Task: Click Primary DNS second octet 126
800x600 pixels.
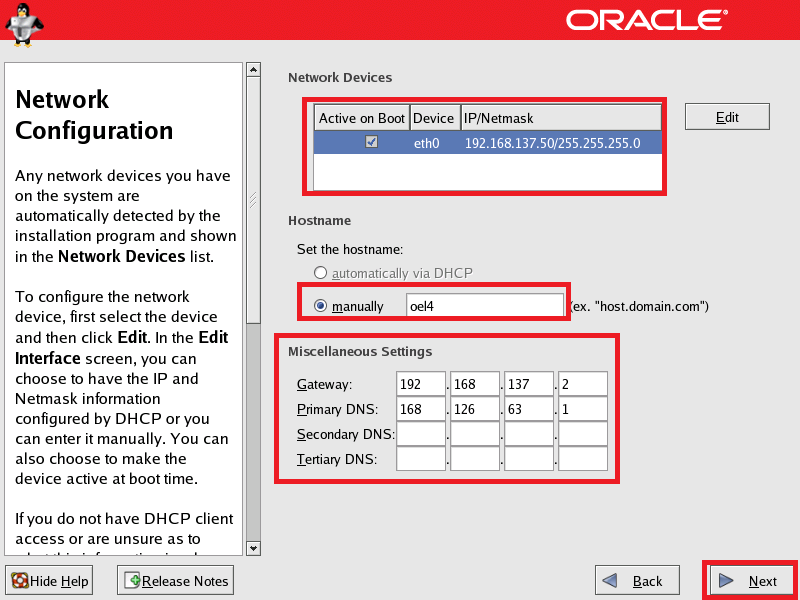Action: pyautogui.click(x=475, y=409)
